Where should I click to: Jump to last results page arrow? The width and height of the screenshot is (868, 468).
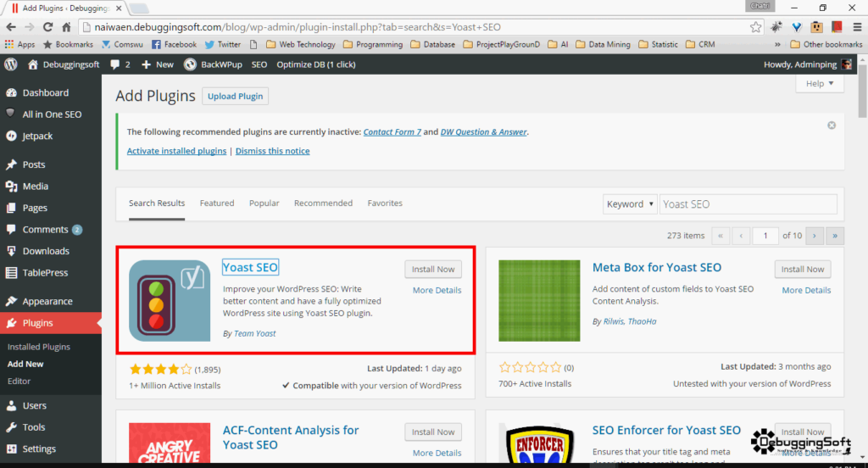(x=835, y=236)
